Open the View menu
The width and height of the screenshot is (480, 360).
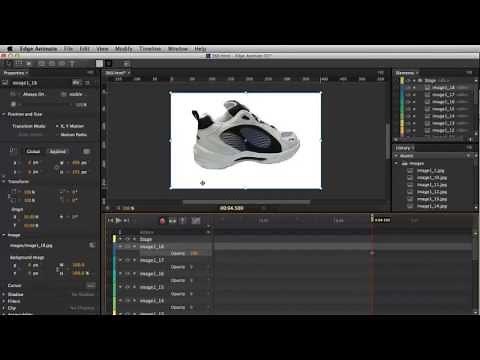(102, 49)
